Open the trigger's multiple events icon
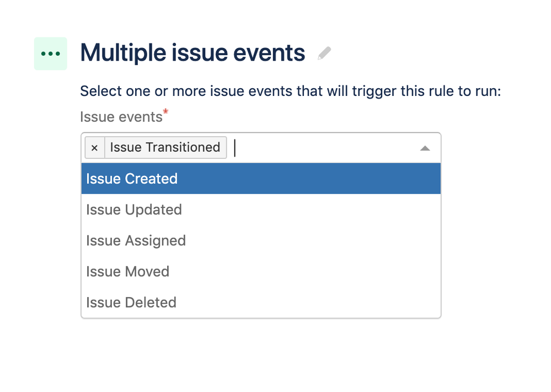551x392 pixels. point(50,53)
